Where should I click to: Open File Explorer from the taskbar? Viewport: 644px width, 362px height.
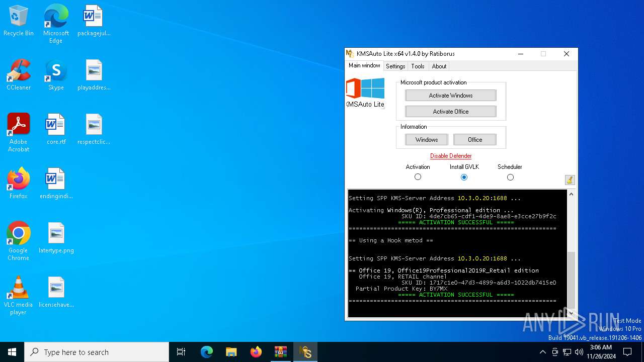click(x=231, y=352)
